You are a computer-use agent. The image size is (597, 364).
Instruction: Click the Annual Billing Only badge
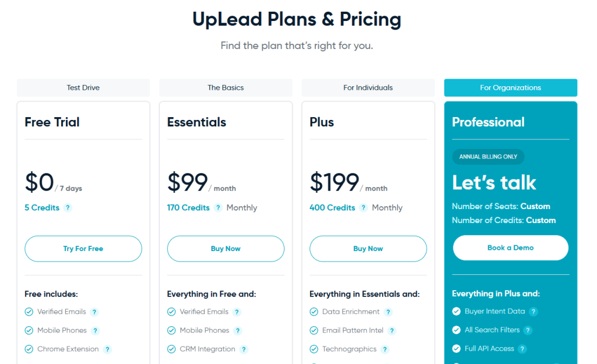coord(489,157)
